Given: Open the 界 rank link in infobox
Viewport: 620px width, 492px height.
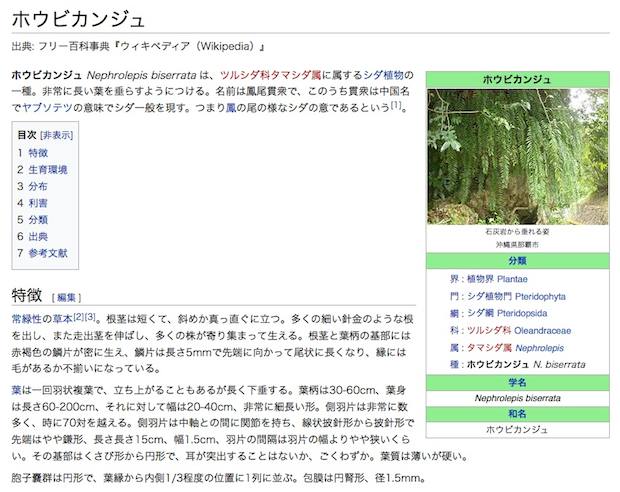Looking at the screenshot, I should [x=454, y=279].
